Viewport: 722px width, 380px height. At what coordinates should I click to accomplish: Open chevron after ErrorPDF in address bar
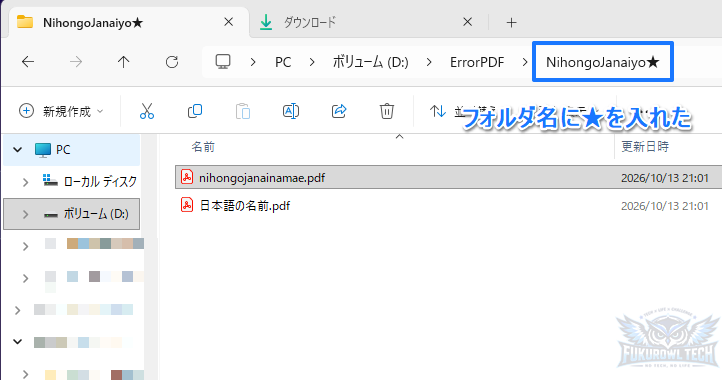[x=525, y=62]
